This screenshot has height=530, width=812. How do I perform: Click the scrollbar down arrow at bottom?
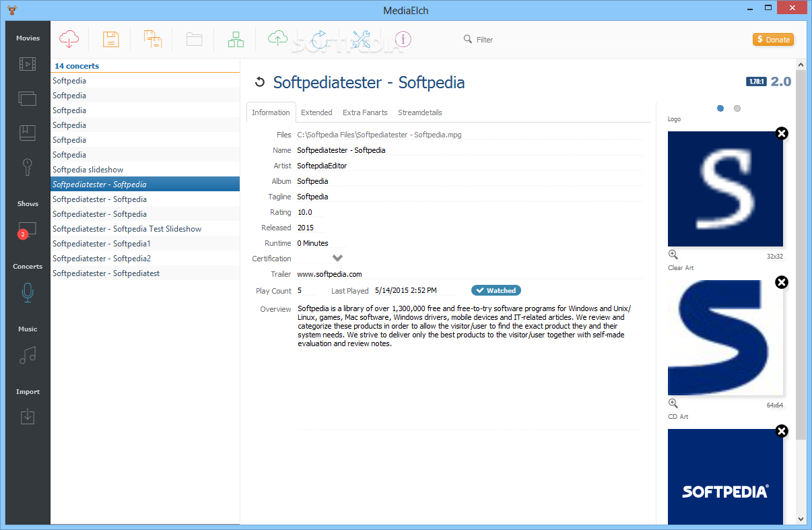801,519
